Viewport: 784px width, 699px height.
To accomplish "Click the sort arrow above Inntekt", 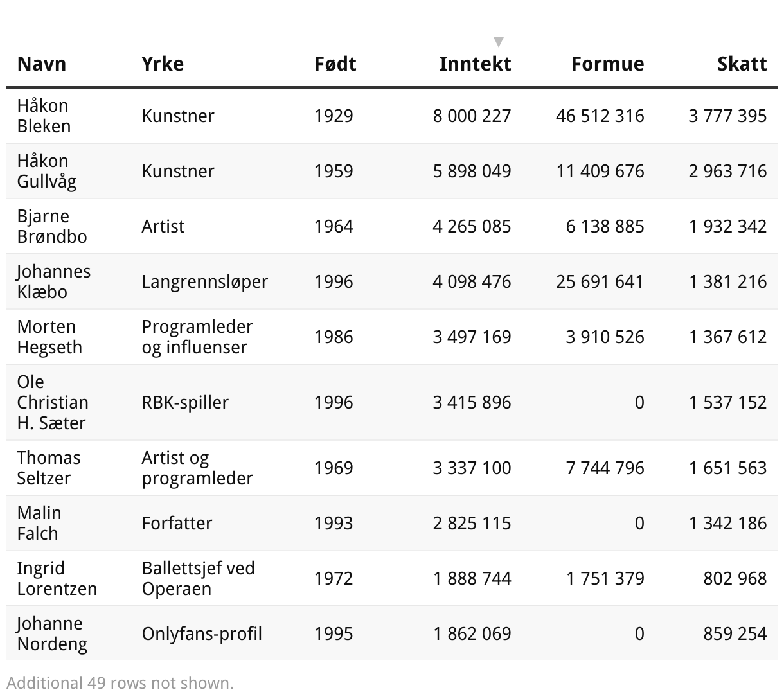I will pyautogui.click(x=498, y=42).
